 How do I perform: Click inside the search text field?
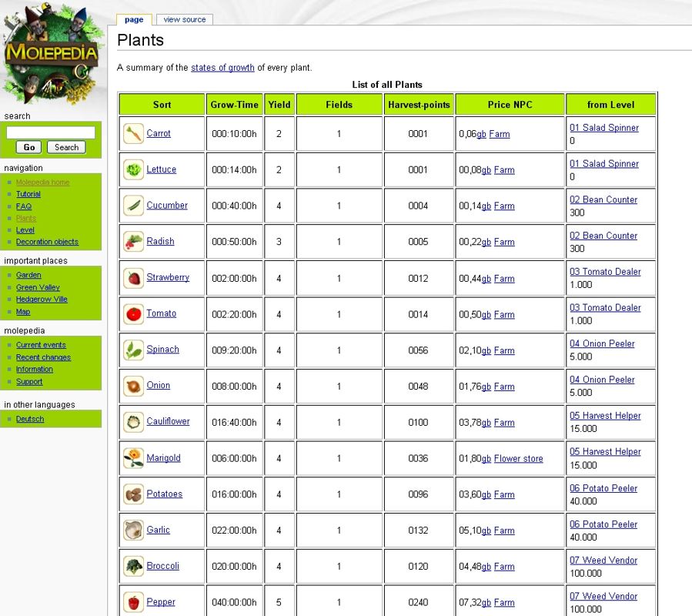coord(51,132)
